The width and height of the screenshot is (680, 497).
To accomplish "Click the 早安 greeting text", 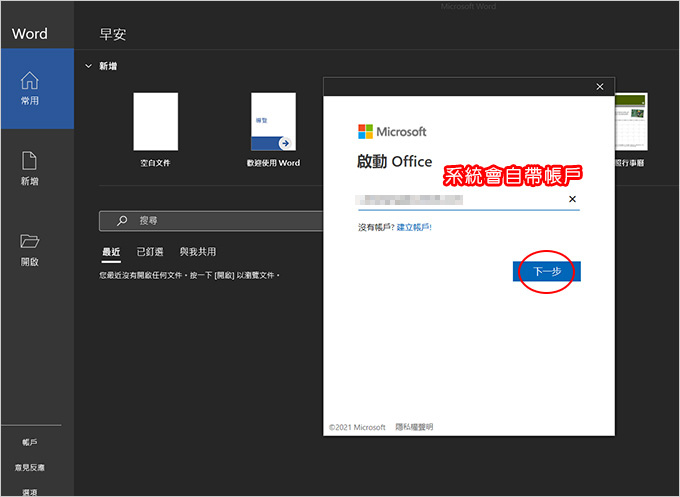I will 113,34.
